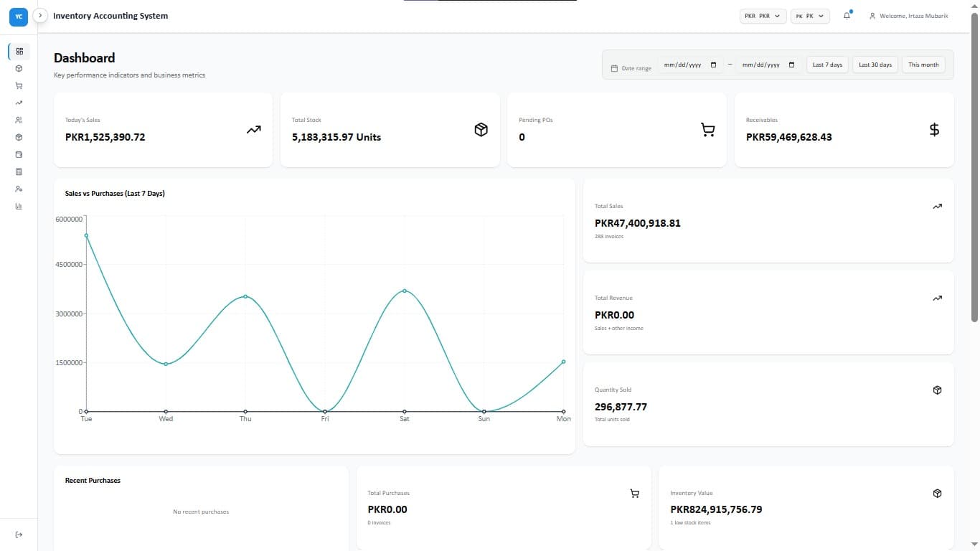Image resolution: width=980 pixels, height=551 pixels.
Task: Open calendar picker of the end date field
Action: coord(791,65)
